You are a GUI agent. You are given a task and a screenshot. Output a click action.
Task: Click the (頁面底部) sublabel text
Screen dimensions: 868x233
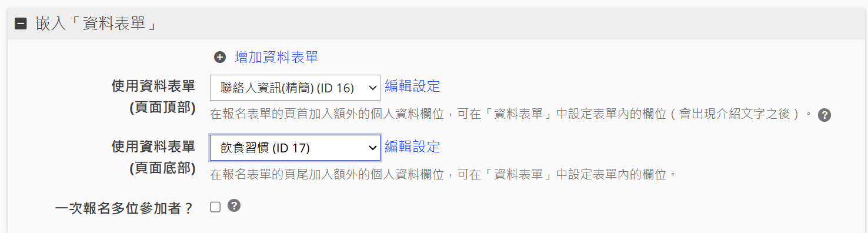[163, 168]
